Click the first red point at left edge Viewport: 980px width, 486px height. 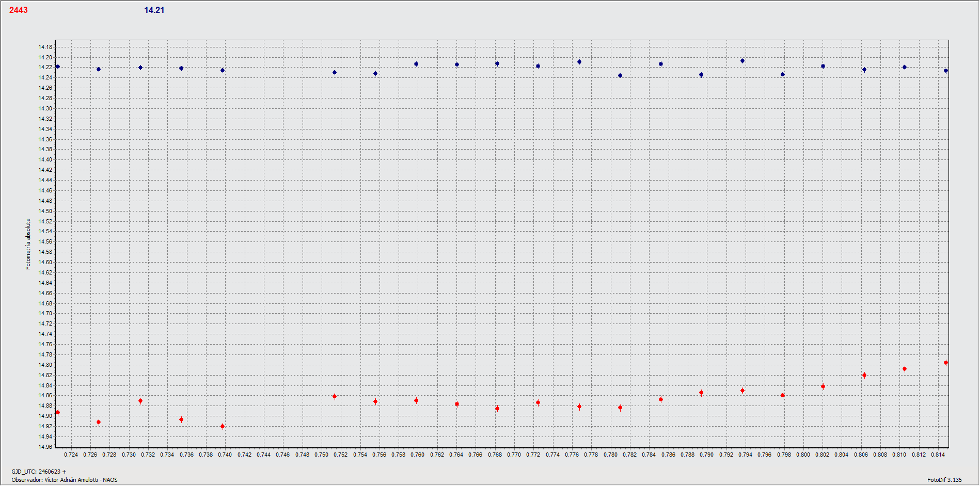58,412
